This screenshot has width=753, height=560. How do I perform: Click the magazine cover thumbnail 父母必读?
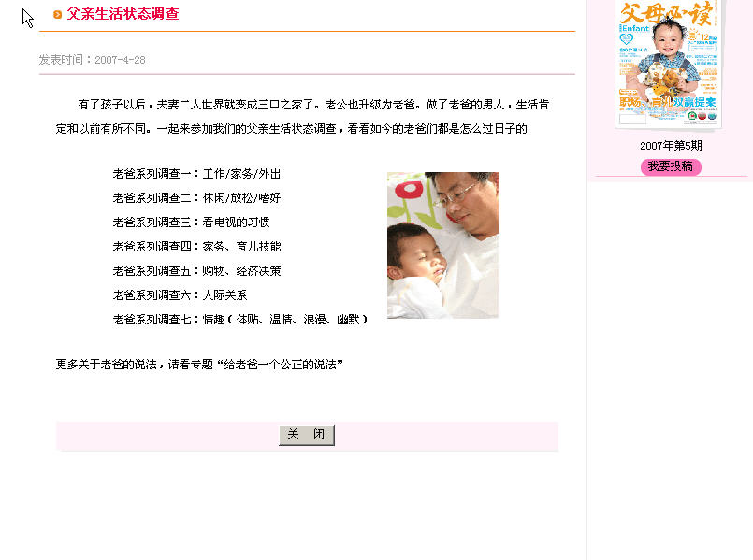669,64
